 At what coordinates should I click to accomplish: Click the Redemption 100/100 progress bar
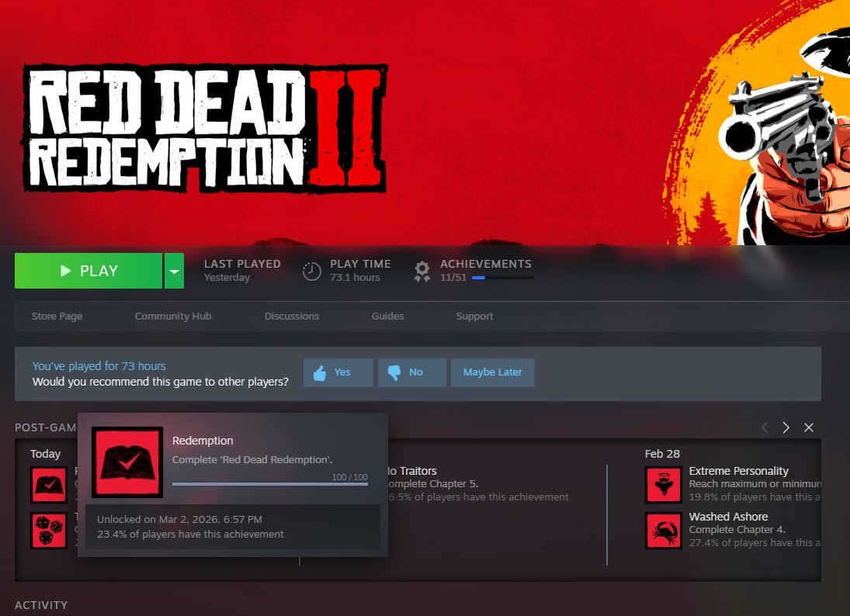(x=270, y=484)
